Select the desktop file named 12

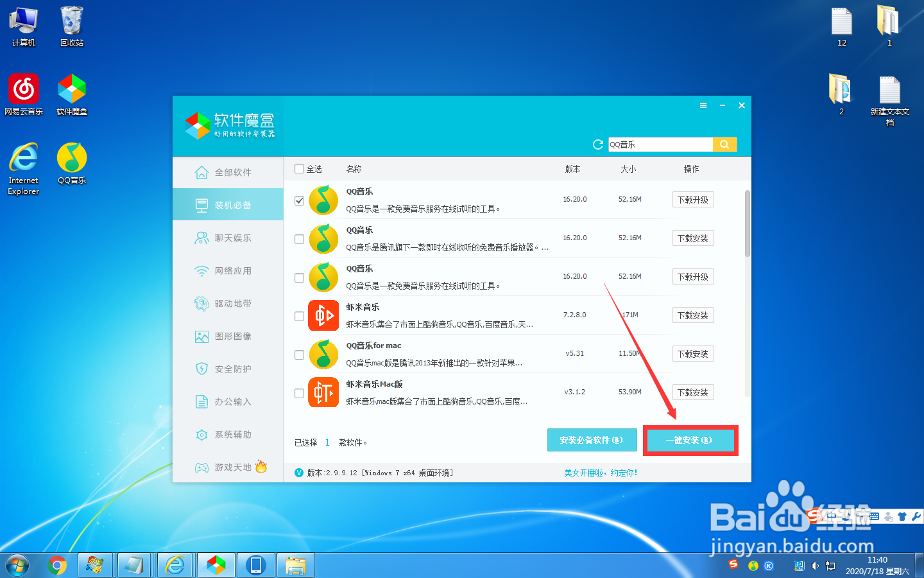point(842,26)
